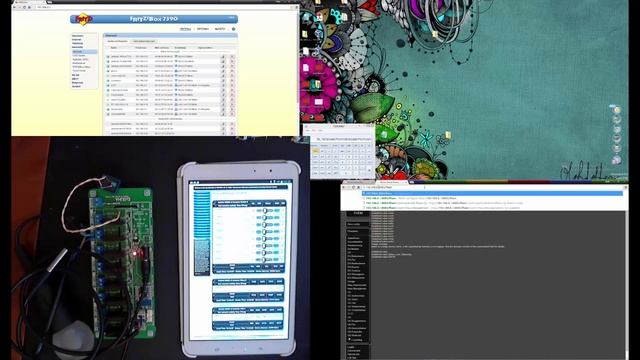Open View menu in Calculator window

pyautogui.click(x=308, y=131)
